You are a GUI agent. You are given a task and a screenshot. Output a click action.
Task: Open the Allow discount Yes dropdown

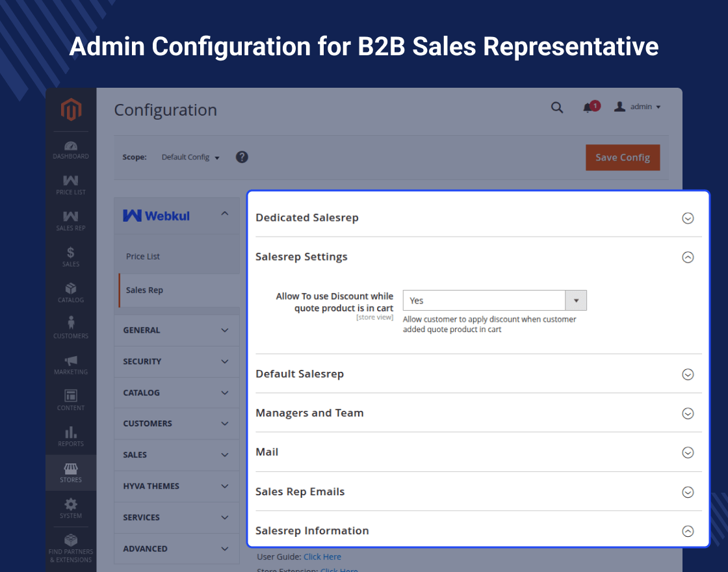point(495,300)
